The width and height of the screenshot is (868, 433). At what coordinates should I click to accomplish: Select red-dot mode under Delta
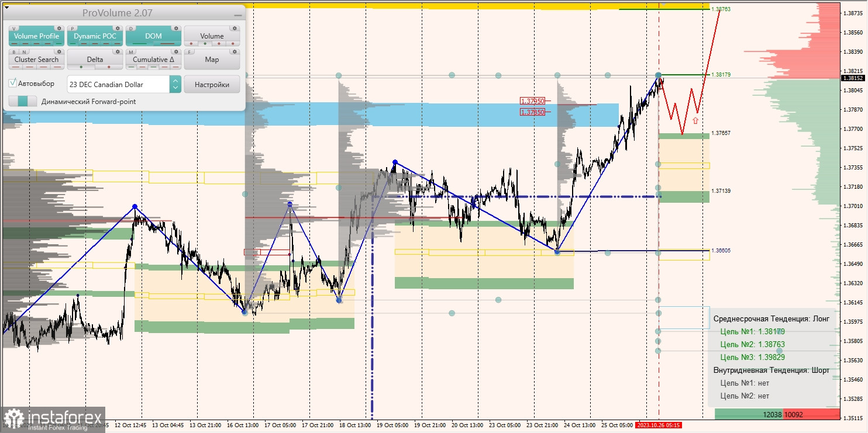pyautogui.click(x=109, y=67)
